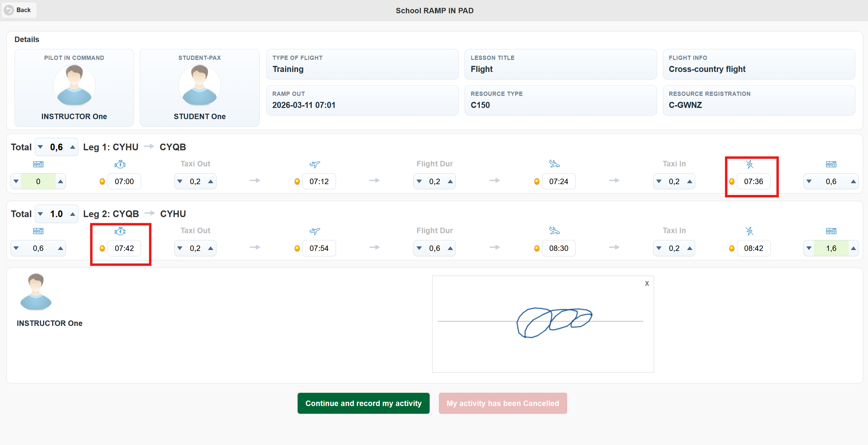Click Leg 1 takeoff airplane icon
This screenshot has height=445, width=868.
point(314,164)
